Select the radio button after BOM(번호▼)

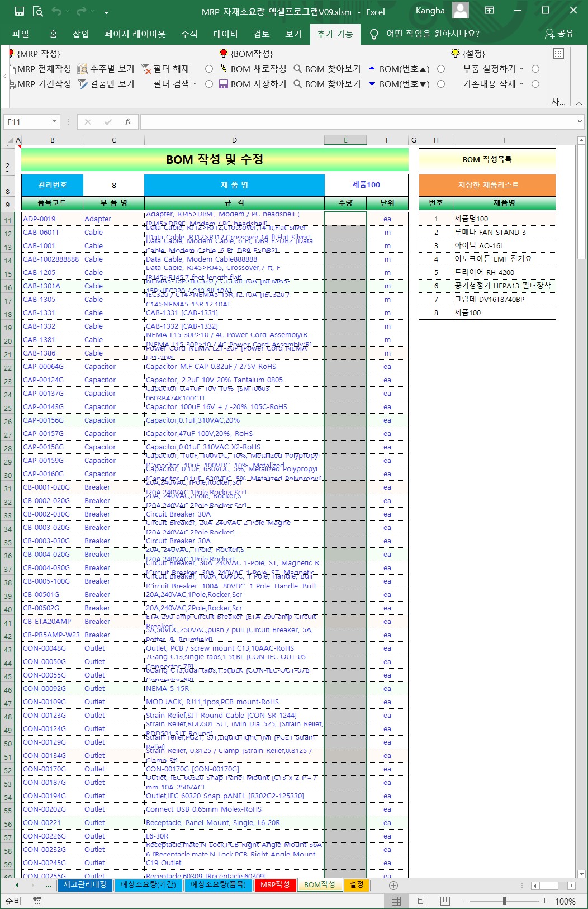click(441, 84)
